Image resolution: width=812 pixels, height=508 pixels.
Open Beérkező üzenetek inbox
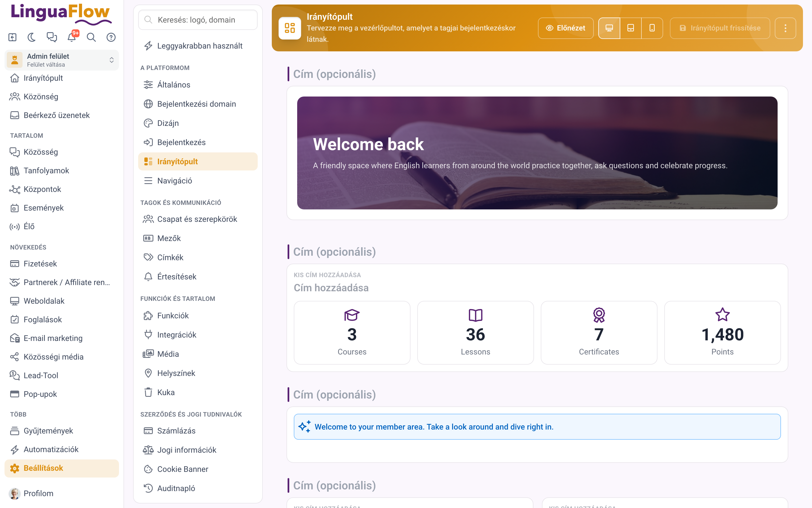click(62, 115)
